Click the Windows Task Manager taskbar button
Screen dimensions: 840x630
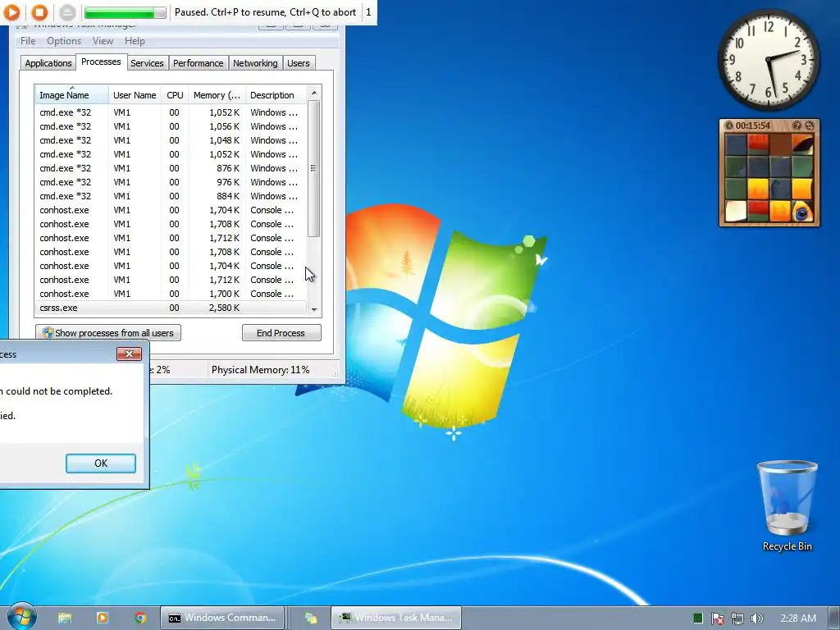point(396,618)
